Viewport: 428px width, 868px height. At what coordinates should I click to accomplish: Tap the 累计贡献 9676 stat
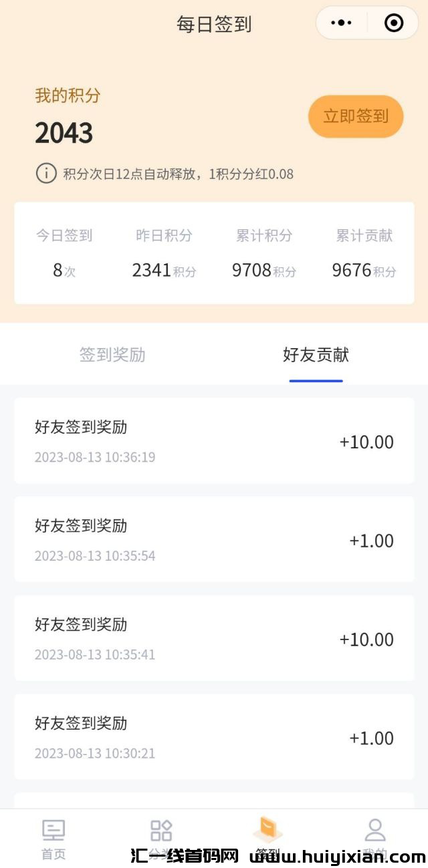click(x=364, y=254)
